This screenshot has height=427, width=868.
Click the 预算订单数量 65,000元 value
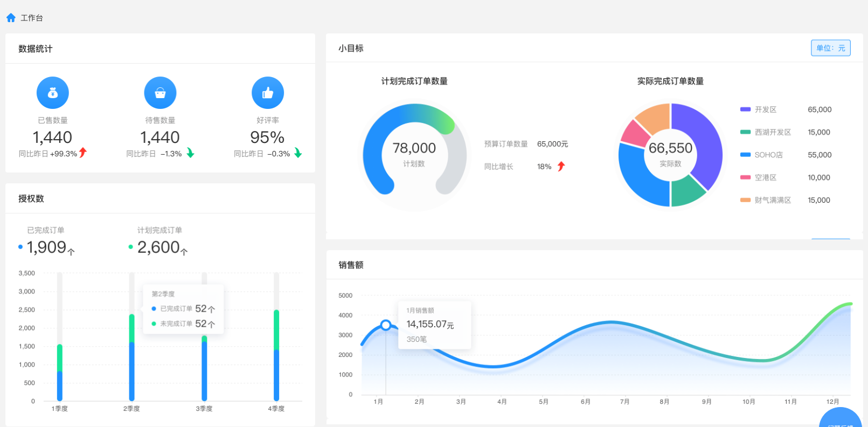[x=552, y=144]
